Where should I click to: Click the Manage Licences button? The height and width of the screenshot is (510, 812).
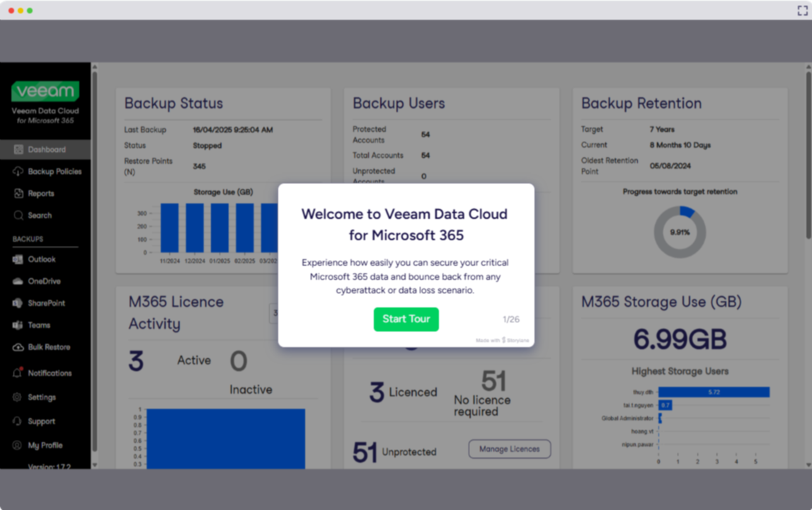pos(509,448)
